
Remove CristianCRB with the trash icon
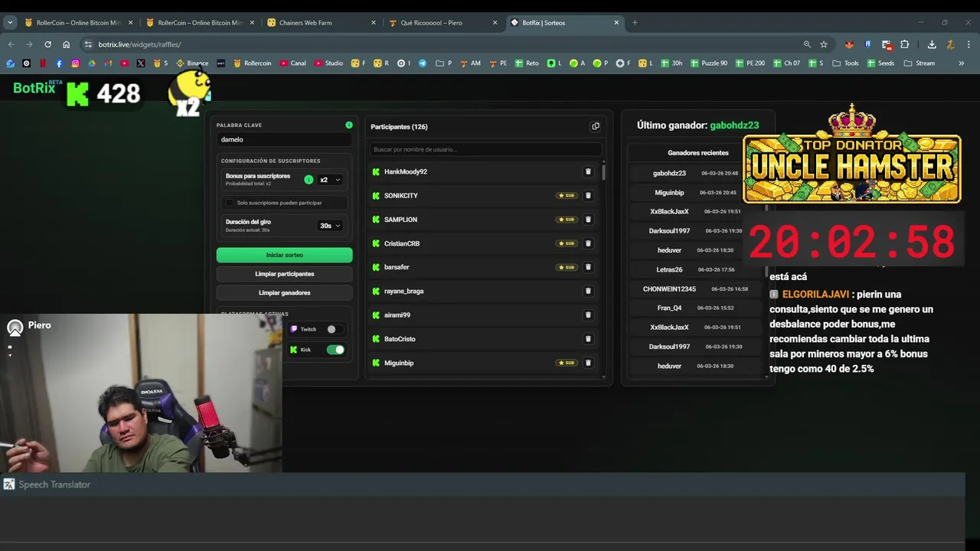[588, 243]
